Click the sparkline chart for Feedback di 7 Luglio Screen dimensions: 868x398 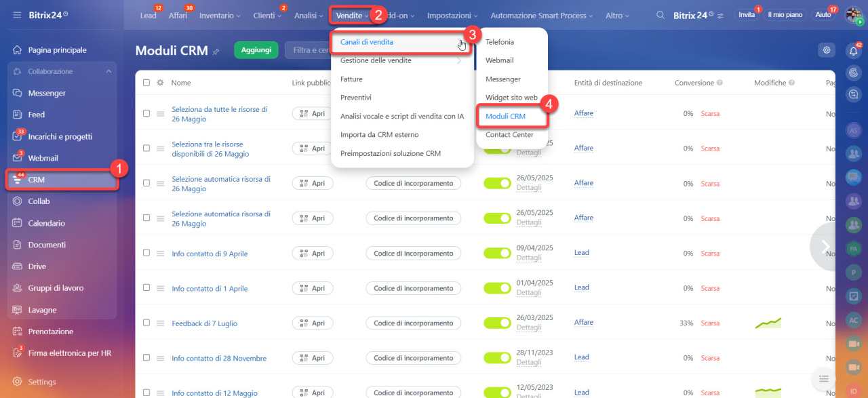coord(768,323)
